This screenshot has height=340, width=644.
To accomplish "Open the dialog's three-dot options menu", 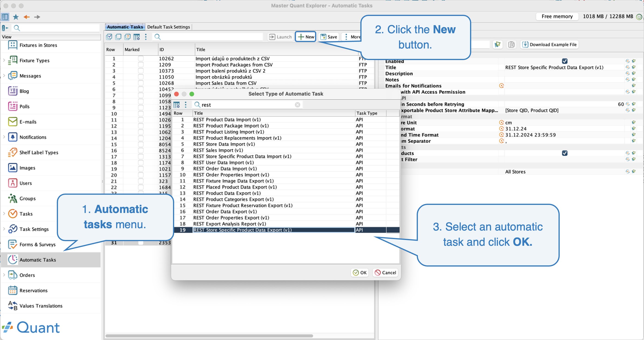I will tap(185, 105).
